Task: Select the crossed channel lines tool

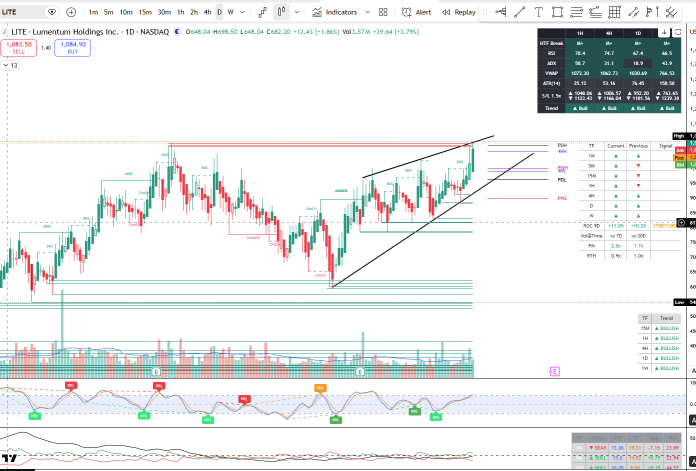Action: [x=671, y=12]
